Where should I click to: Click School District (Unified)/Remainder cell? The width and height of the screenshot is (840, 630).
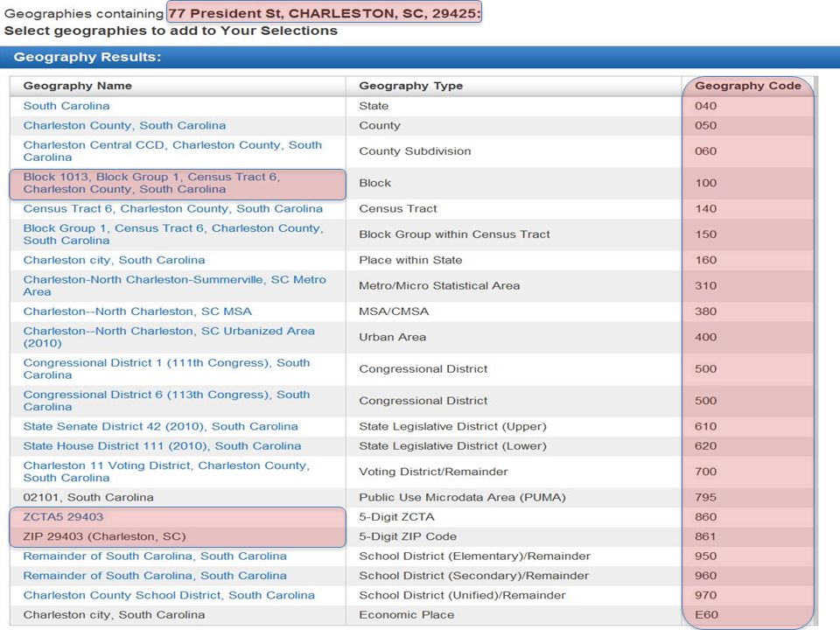point(462,596)
